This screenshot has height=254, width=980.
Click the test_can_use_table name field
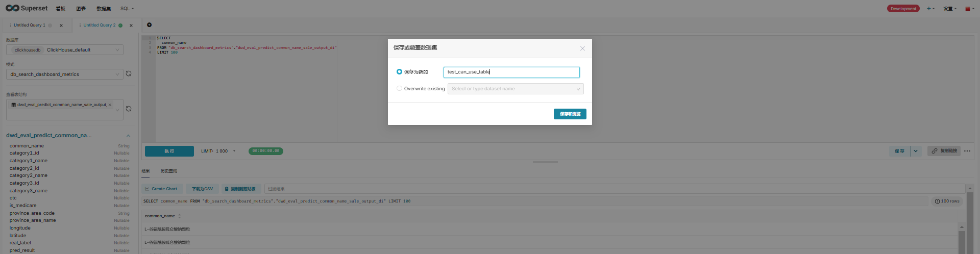pos(511,72)
